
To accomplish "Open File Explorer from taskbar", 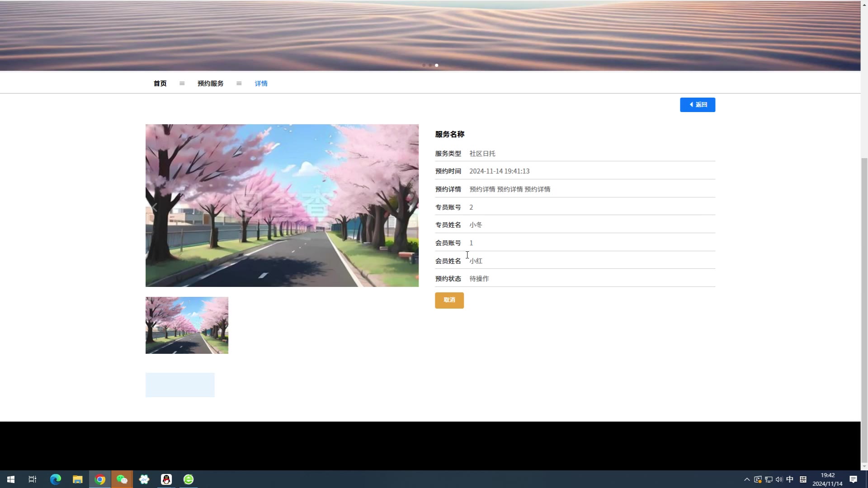I will point(78,479).
